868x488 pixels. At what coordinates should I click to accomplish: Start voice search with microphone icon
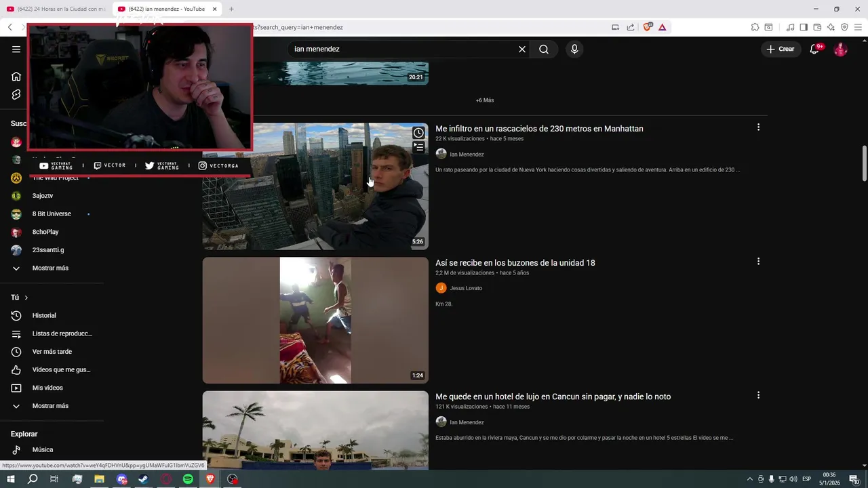pyautogui.click(x=574, y=49)
